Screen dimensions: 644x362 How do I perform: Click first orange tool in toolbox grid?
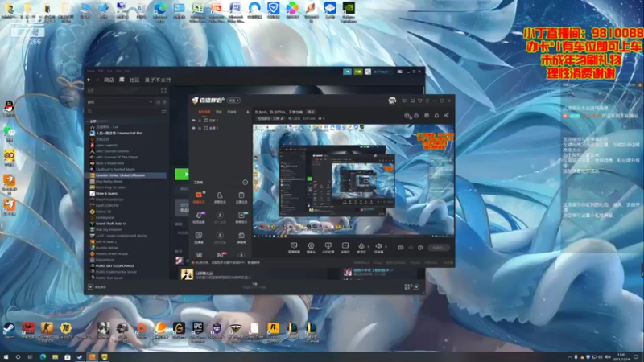pyautogui.click(x=199, y=197)
